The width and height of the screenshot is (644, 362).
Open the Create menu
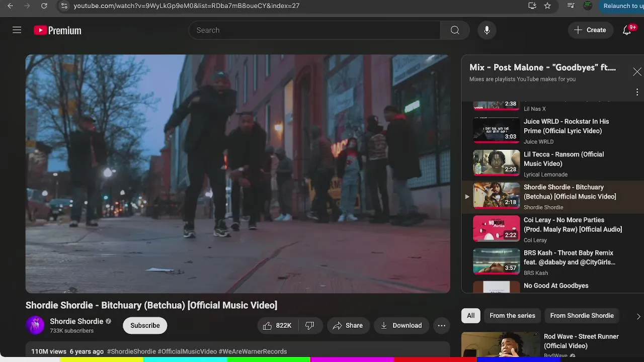(590, 30)
